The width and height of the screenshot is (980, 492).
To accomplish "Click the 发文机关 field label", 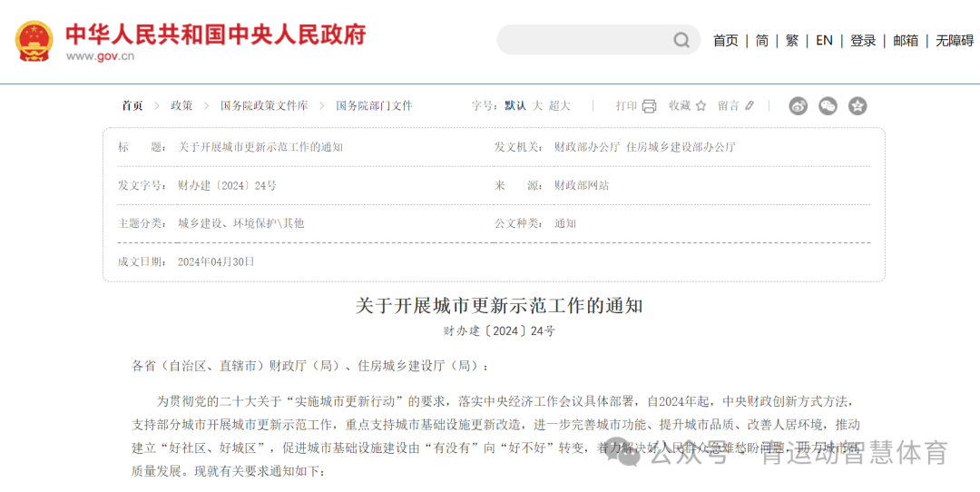I will (519, 148).
